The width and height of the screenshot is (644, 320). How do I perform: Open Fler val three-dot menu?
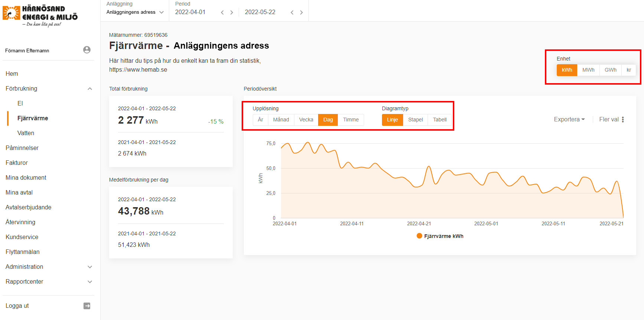point(622,120)
